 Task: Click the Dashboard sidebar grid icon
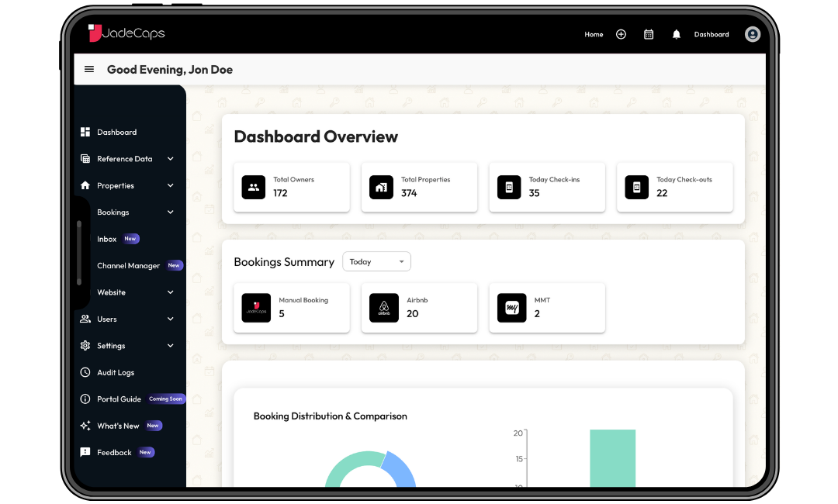point(85,132)
